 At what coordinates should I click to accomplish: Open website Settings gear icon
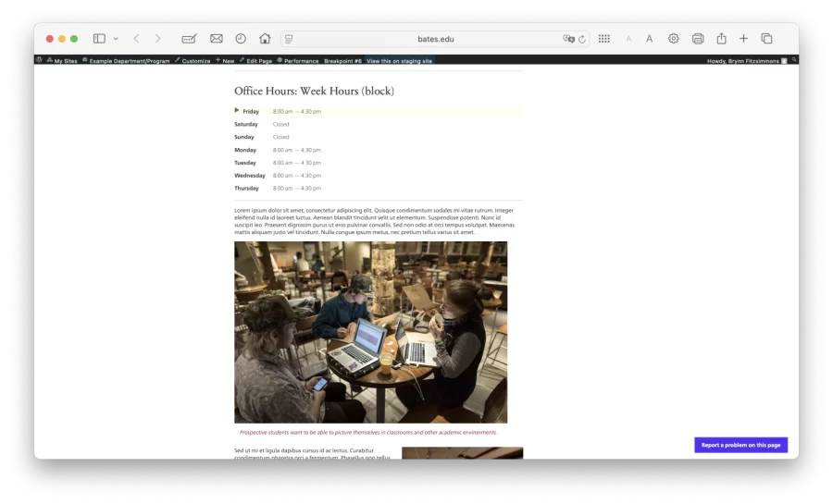click(673, 38)
